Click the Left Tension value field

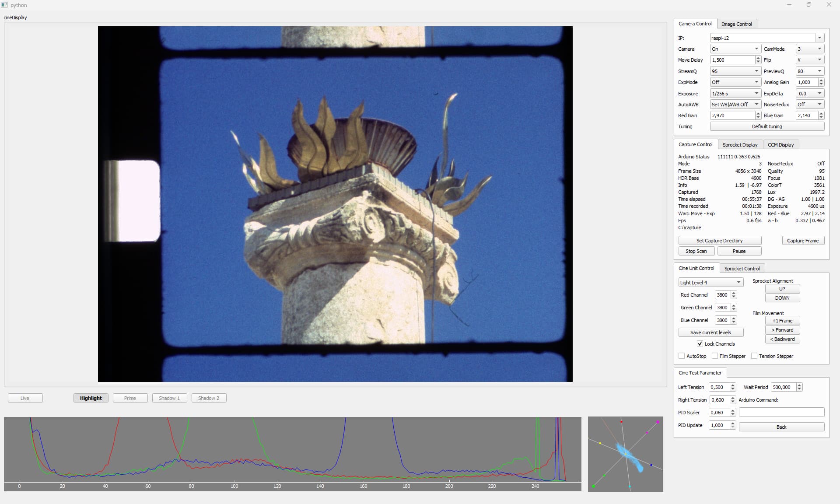click(719, 387)
